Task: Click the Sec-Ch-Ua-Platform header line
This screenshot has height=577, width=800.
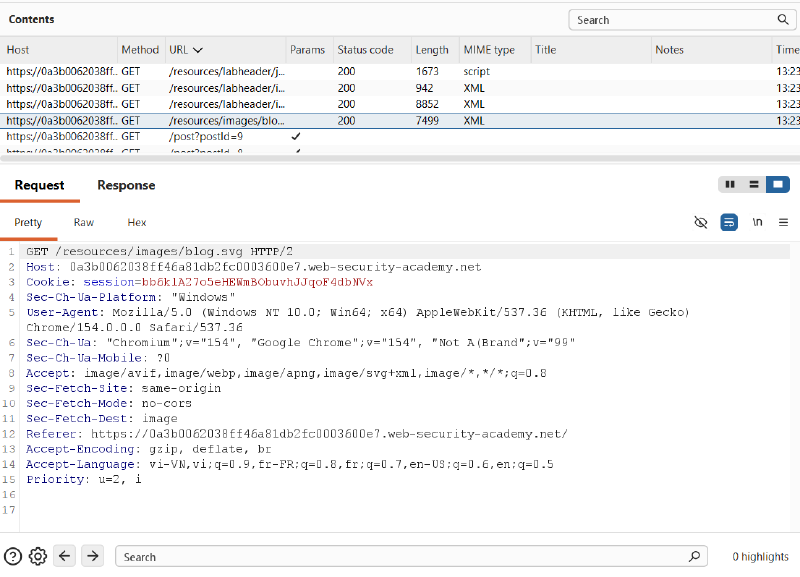Action: pyautogui.click(x=131, y=297)
